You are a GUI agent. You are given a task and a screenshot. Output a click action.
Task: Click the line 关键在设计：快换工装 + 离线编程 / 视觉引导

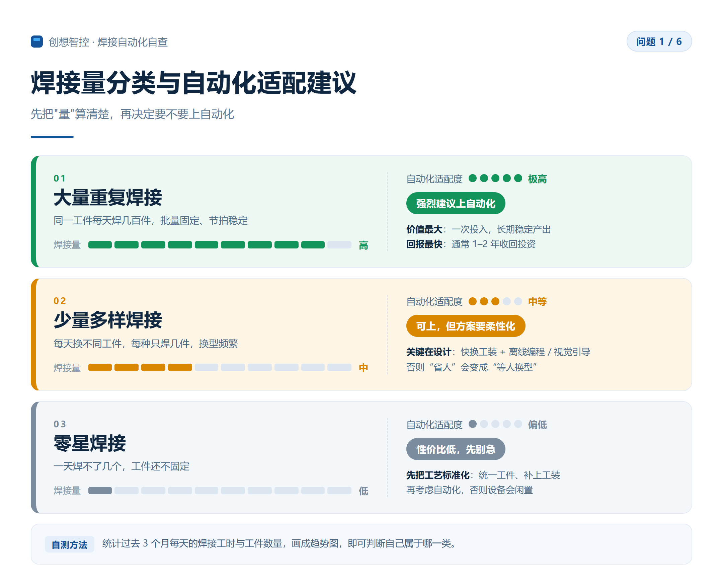(x=498, y=352)
